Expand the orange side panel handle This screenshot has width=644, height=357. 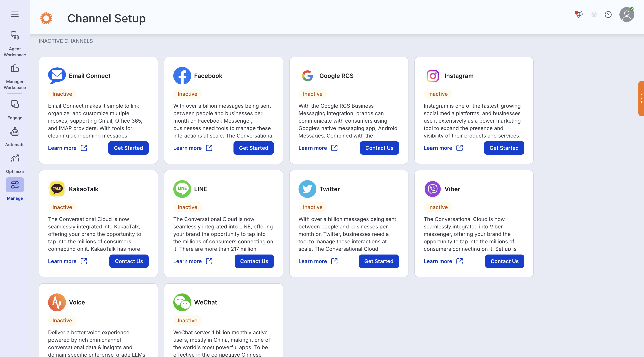(641, 99)
